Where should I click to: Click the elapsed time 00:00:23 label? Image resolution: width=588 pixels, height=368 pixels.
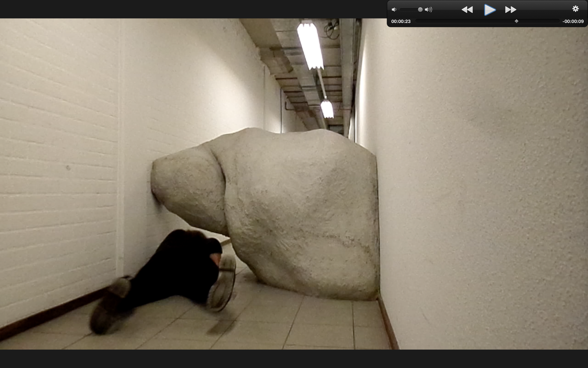401,21
